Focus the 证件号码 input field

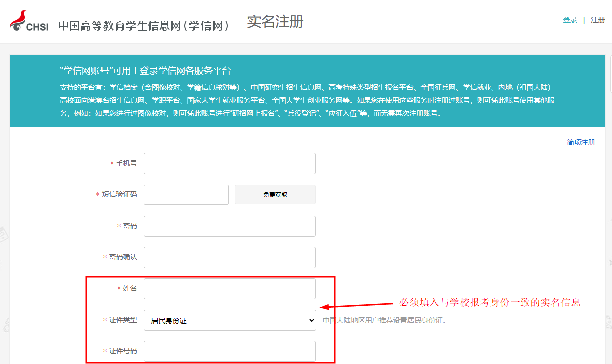230,351
